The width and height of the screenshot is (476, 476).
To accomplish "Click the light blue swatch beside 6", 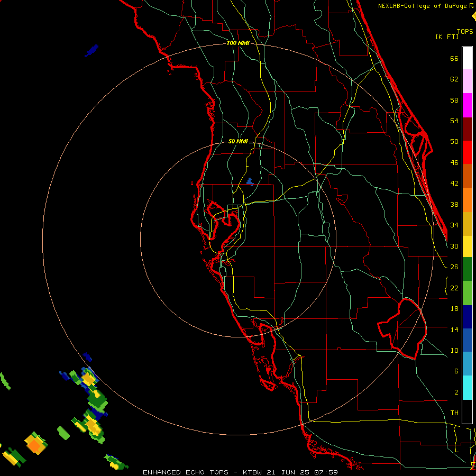I will (467, 364).
